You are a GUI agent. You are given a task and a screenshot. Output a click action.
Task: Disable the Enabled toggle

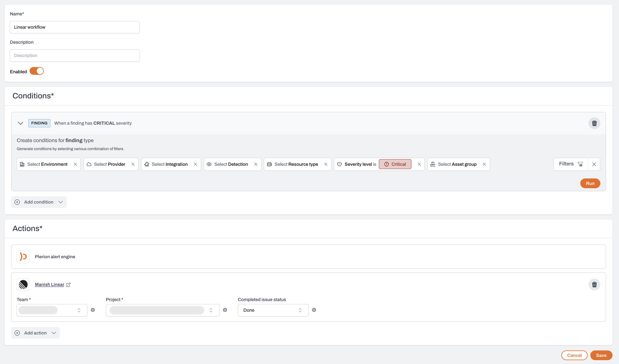point(37,71)
